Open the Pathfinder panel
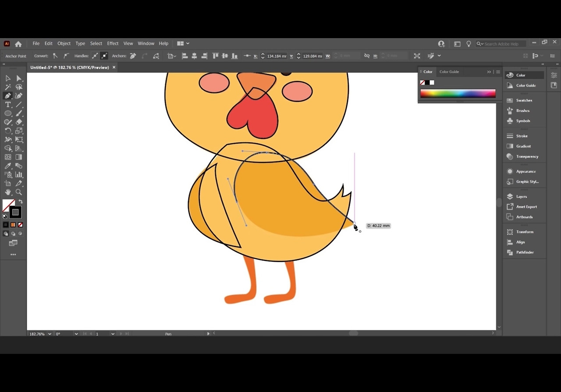The image size is (561, 392). [x=524, y=253]
